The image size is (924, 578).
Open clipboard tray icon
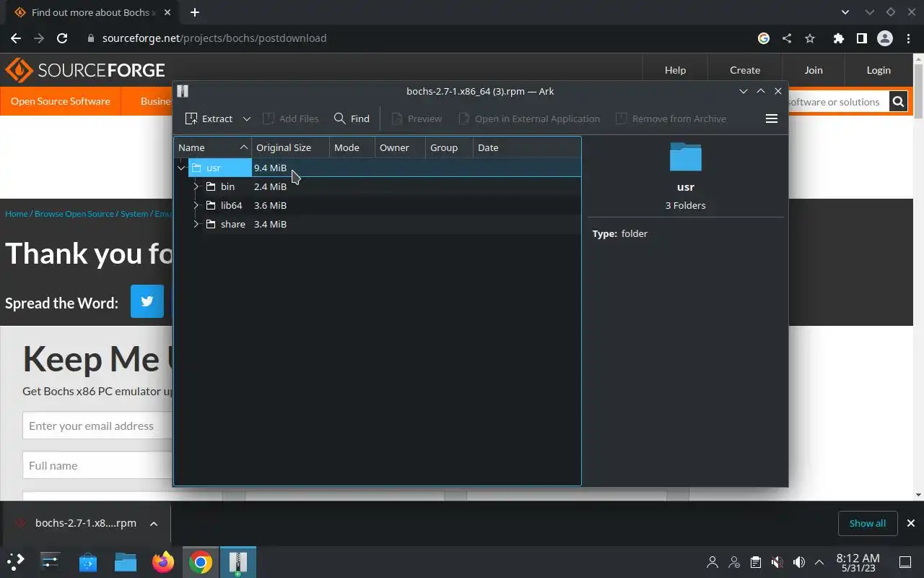755,562
